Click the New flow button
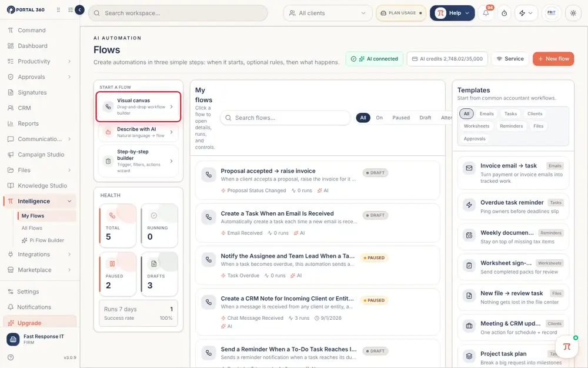This screenshot has width=588, height=368. click(x=553, y=59)
